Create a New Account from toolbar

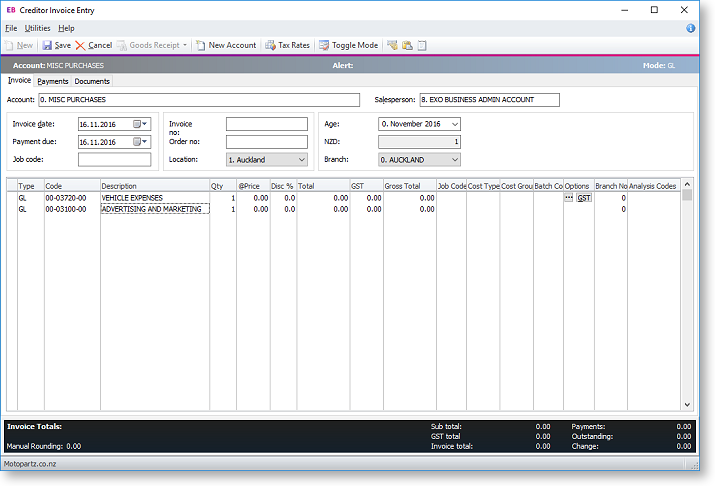coord(226,45)
